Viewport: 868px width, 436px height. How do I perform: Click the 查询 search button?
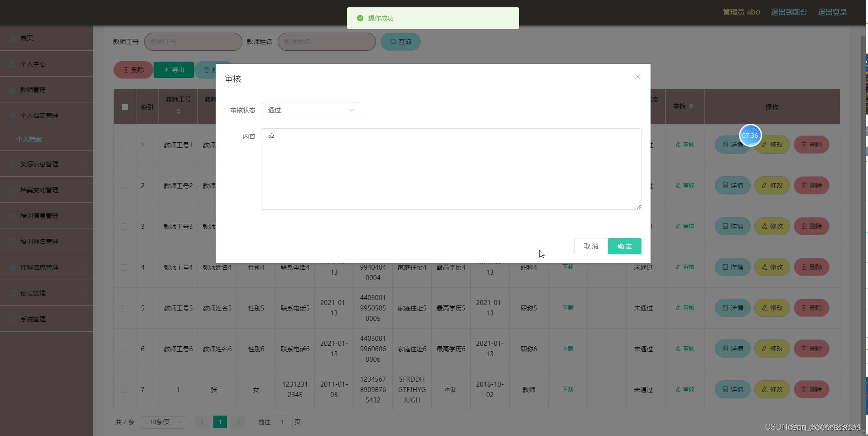(x=400, y=42)
